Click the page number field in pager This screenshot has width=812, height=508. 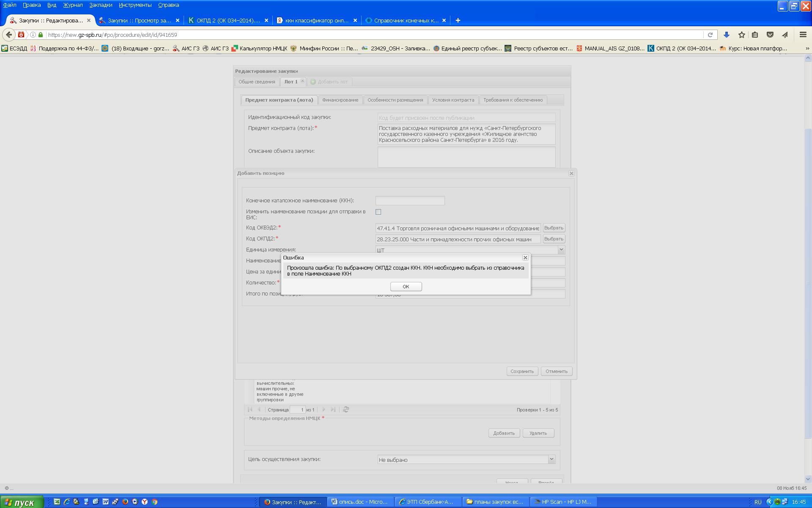point(297,409)
